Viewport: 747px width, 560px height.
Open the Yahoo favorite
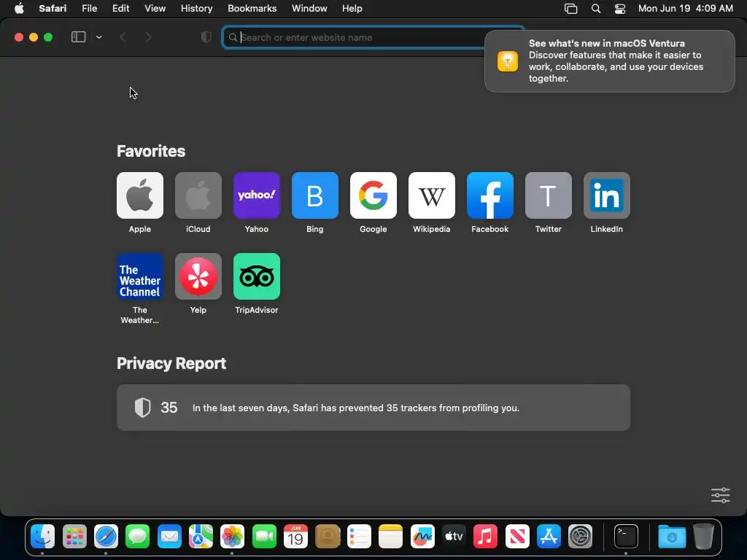tap(256, 195)
